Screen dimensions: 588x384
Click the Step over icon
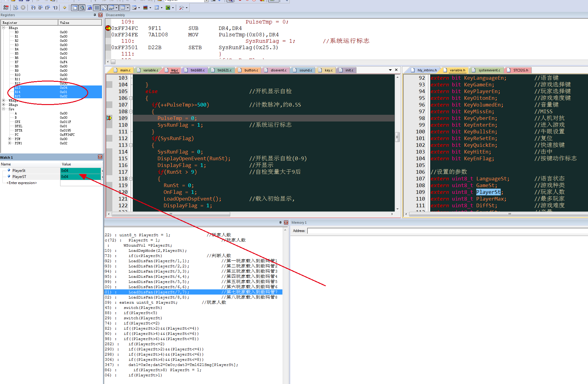40,8
